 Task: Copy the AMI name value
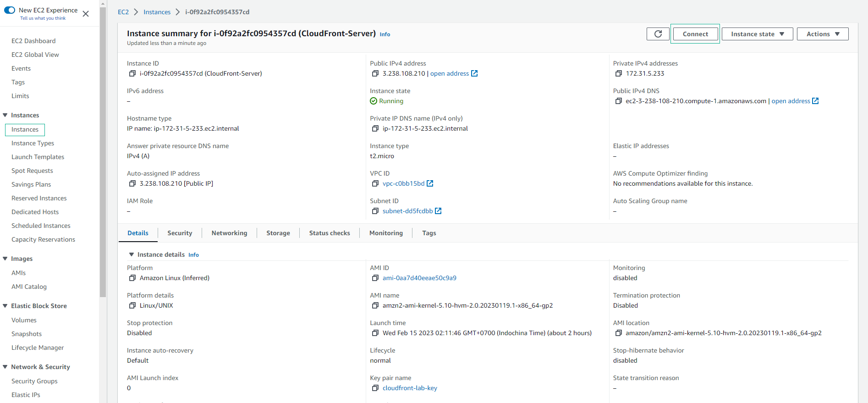point(375,305)
